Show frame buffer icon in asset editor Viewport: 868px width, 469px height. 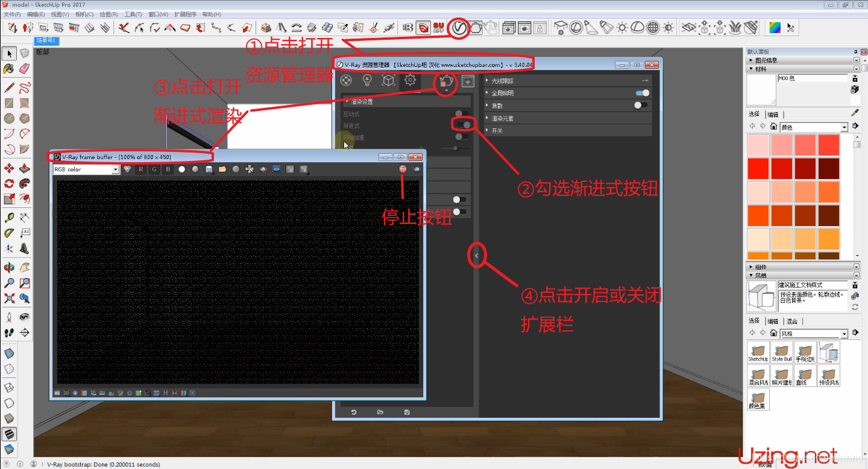click(467, 81)
